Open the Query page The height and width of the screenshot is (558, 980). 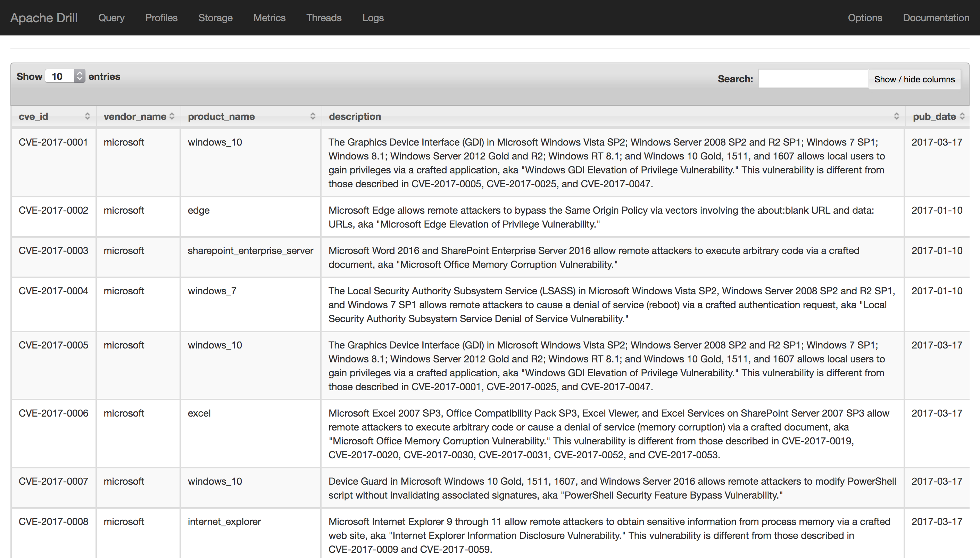tap(111, 18)
